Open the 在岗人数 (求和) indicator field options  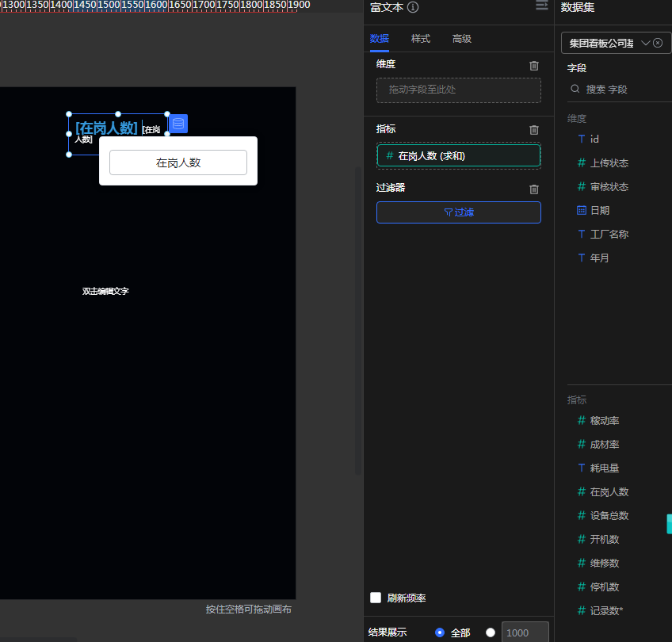point(458,156)
